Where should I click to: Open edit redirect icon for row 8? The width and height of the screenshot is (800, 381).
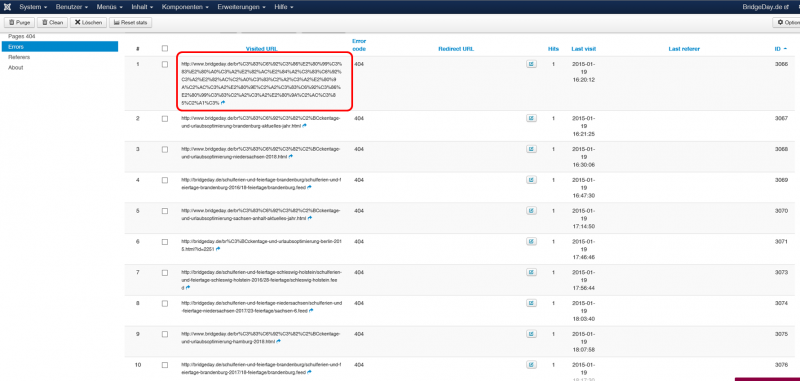click(531, 303)
